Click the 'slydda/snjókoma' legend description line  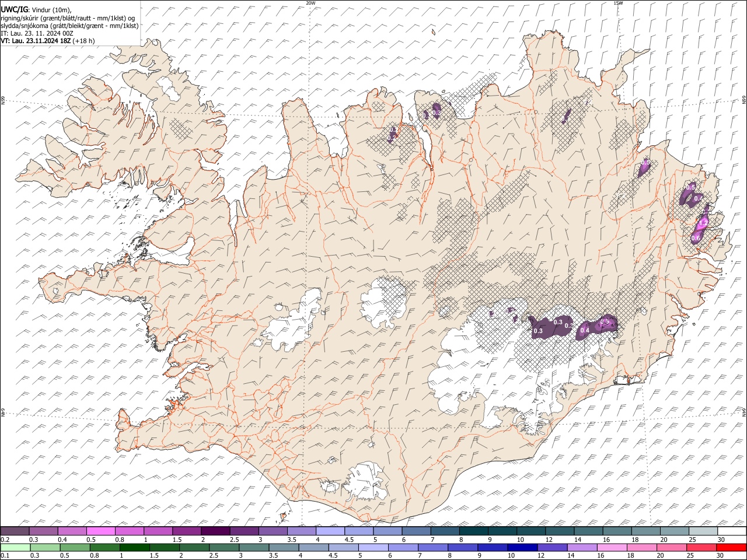tap(69, 26)
